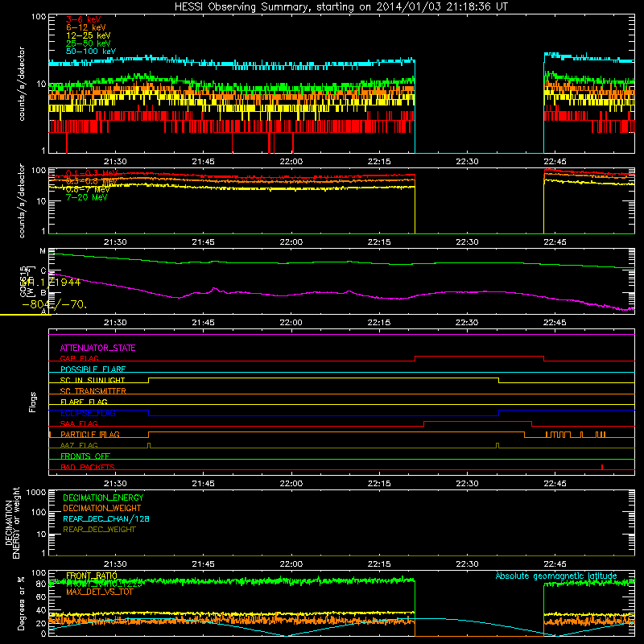
Task: Click the AAZ_FLAG pulse near 22:35
Action: pos(497,445)
